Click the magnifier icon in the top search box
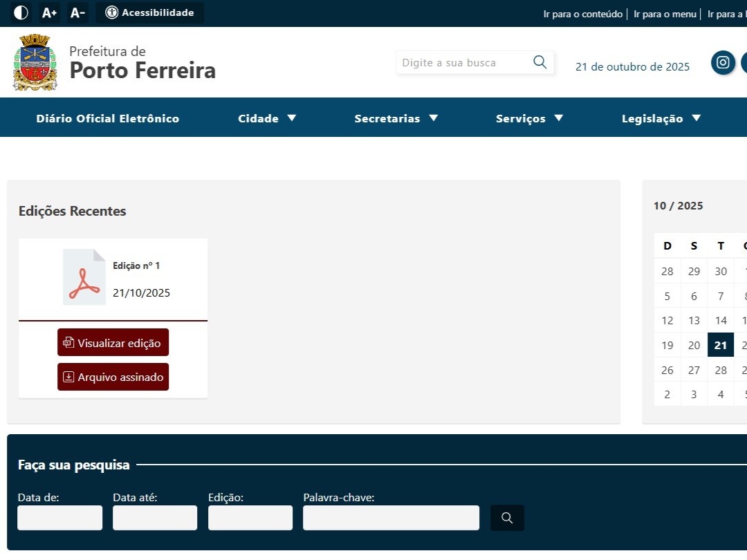 (539, 62)
